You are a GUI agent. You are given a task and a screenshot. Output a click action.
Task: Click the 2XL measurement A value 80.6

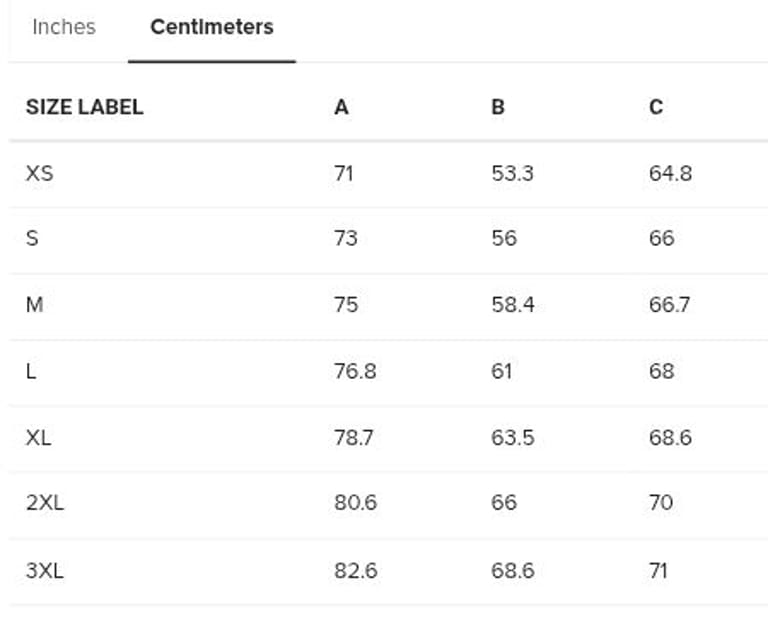point(355,503)
